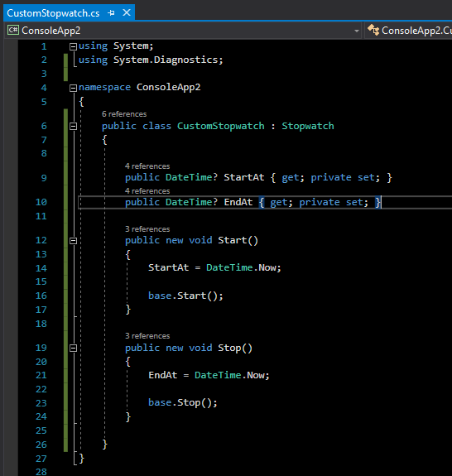Collapse the namespace ConsoleApp2 block
The image size is (452, 476).
point(73,88)
